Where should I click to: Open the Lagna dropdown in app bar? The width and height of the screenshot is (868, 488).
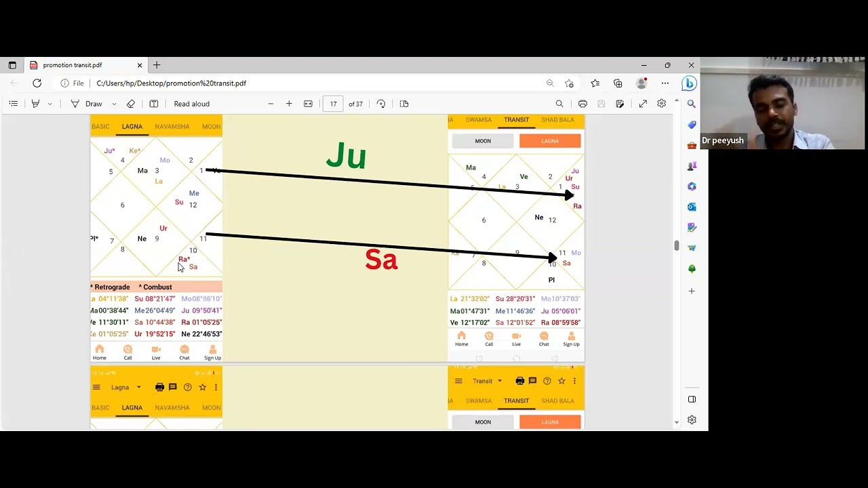point(126,388)
